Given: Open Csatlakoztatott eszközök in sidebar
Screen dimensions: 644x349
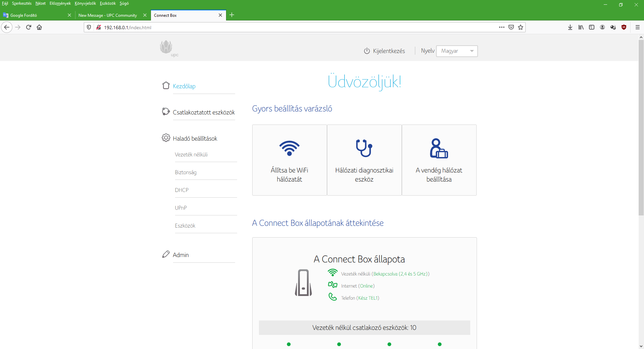Looking at the screenshot, I should [x=204, y=112].
